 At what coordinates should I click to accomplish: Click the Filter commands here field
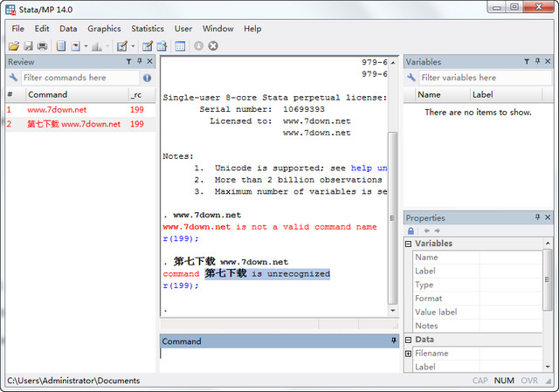tap(80, 78)
